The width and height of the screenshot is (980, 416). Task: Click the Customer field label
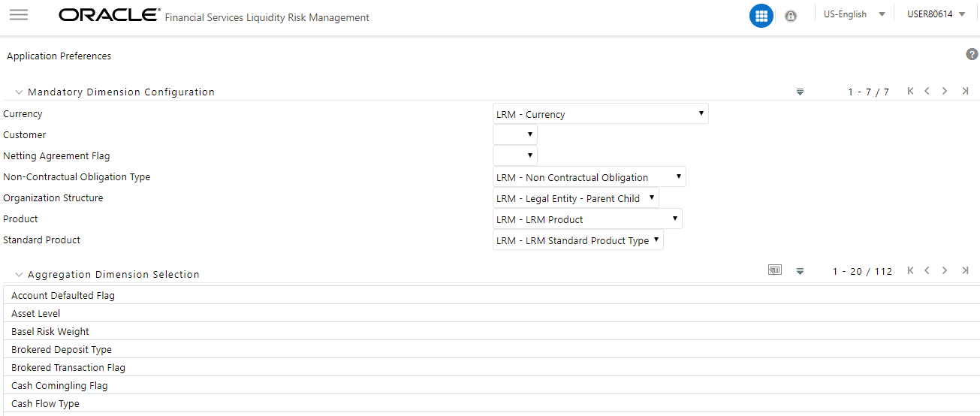[25, 135]
